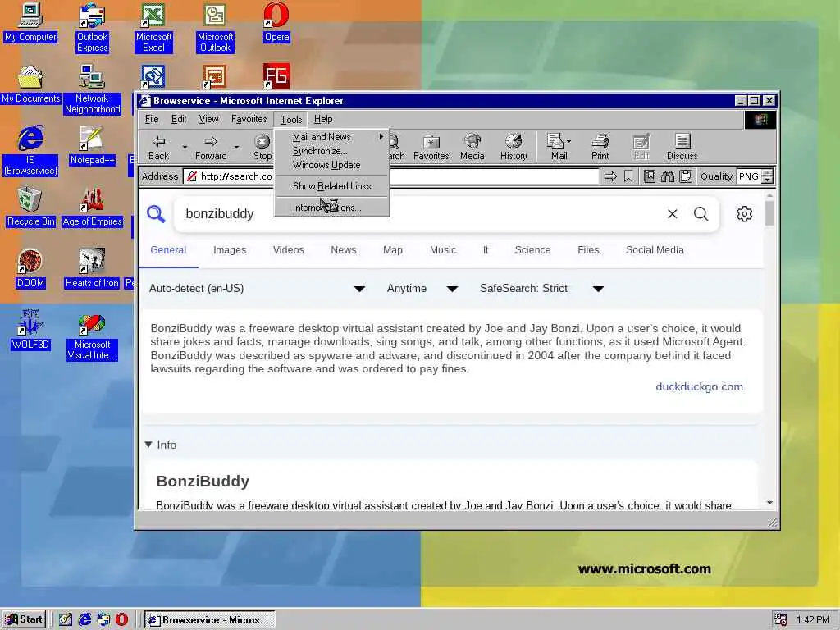Open search settings gear icon
The height and width of the screenshot is (630, 840).
(x=744, y=214)
